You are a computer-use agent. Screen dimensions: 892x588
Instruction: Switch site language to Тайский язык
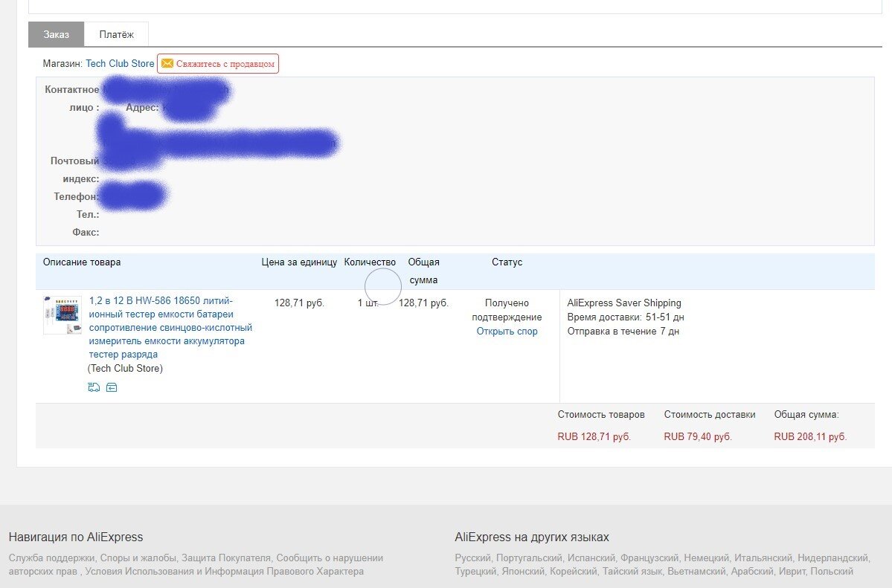tap(632, 572)
